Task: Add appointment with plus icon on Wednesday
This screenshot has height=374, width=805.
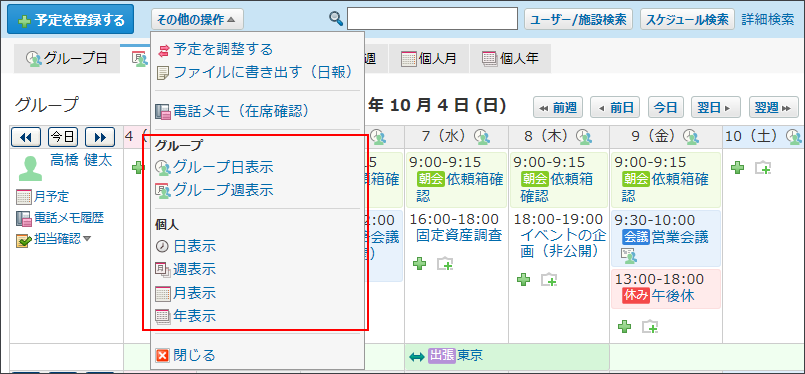Action: (x=420, y=265)
